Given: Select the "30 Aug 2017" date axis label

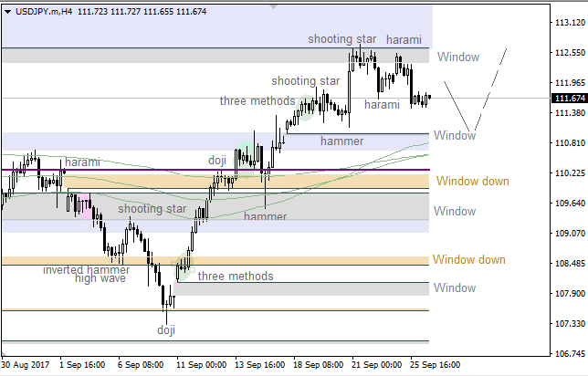Looking at the screenshot, I should click(x=25, y=364).
